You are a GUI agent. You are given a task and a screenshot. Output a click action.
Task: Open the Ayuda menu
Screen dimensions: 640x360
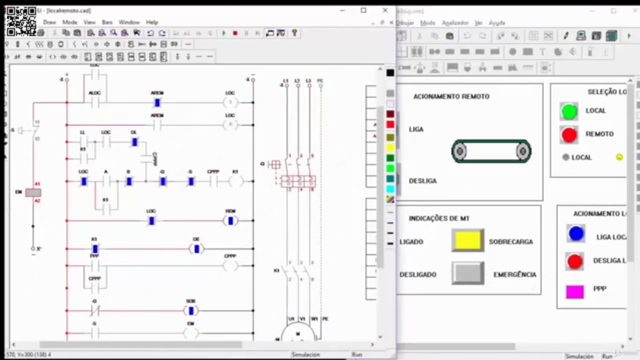pos(497,23)
